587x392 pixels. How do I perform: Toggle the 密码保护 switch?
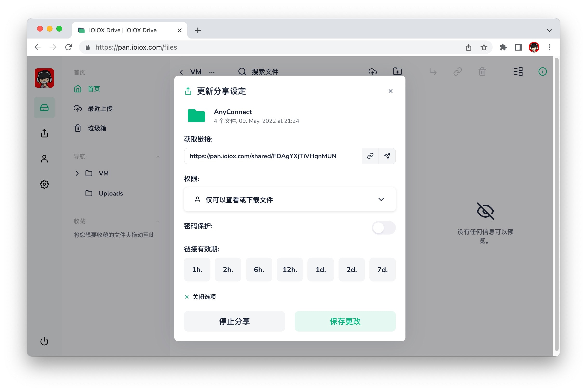(x=383, y=228)
